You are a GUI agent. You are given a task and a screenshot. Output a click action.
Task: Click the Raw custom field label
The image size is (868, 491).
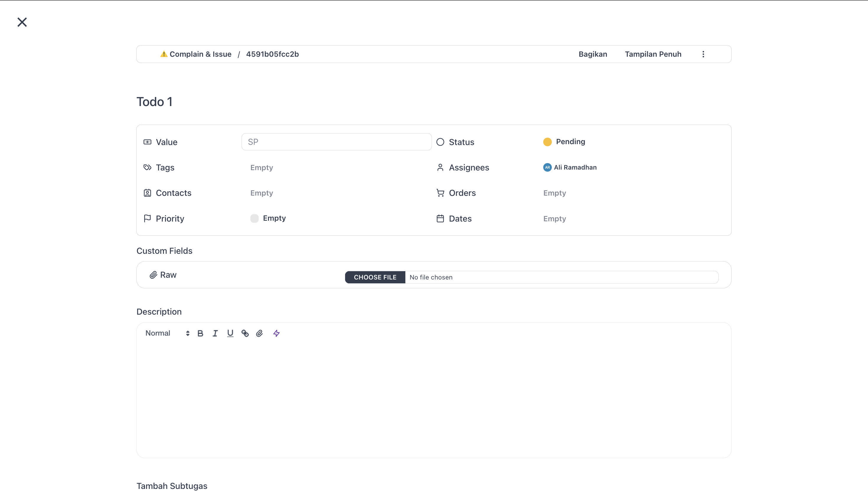click(168, 275)
